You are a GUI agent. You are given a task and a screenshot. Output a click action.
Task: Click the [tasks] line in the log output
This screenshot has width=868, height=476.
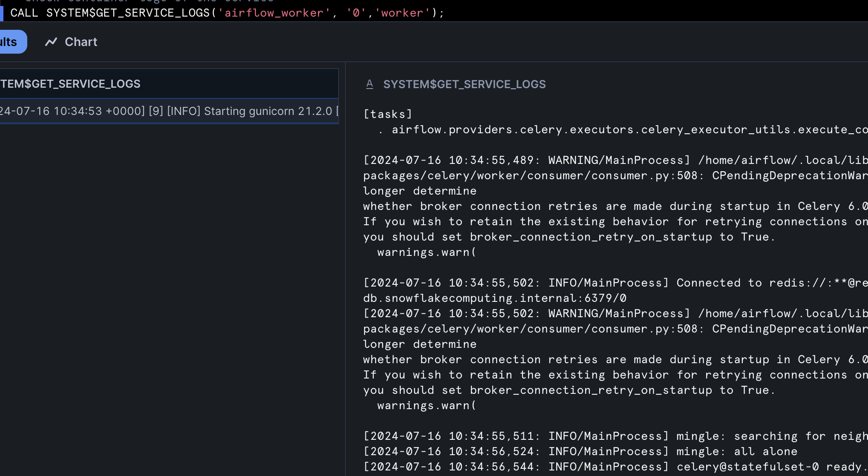pos(388,114)
